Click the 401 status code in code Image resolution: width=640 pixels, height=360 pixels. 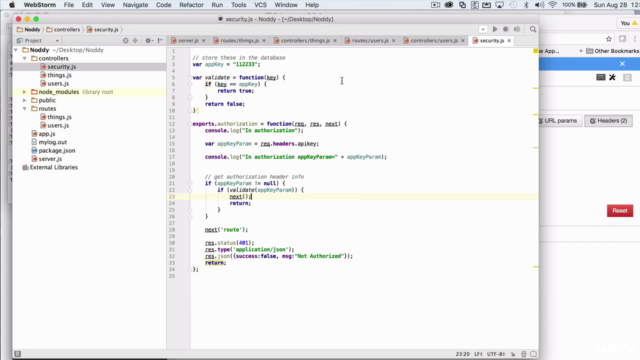pyautogui.click(x=244, y=243)
